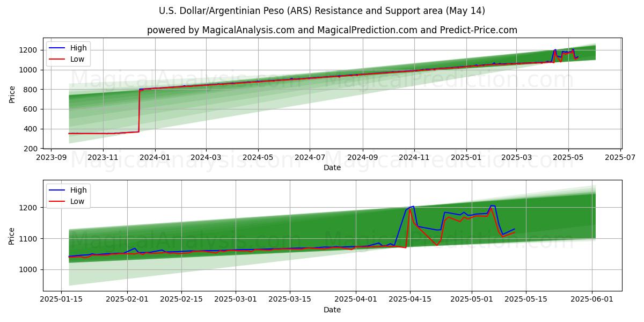Click the 2025-07 tick label
This screenshot has width=644, height=322.
click(620, 158)
